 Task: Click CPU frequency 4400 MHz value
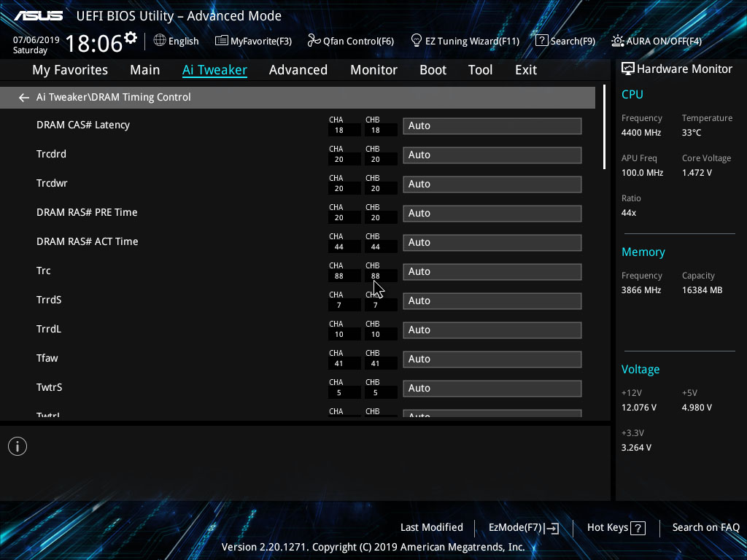pos(640,133)
